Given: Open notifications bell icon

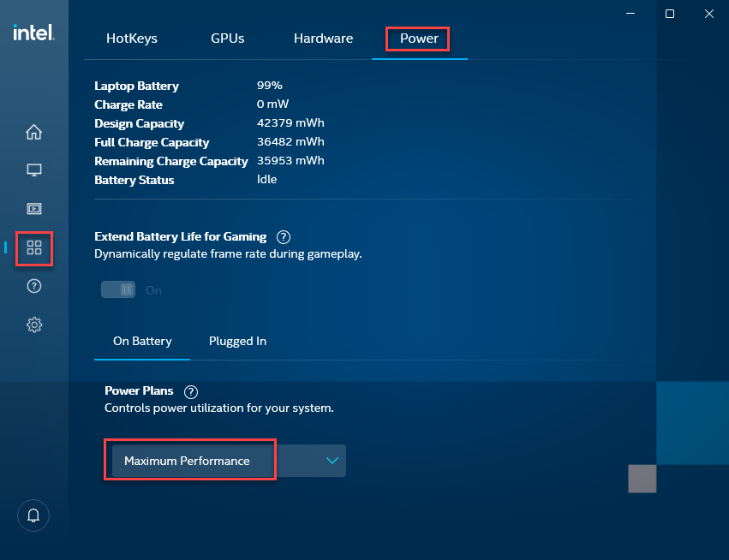Looking at the screenshot, I should [x=33, y=515].
